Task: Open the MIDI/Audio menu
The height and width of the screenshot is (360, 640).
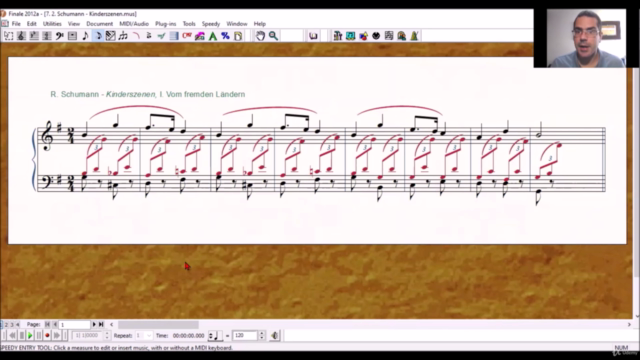Action: point(134,24)
